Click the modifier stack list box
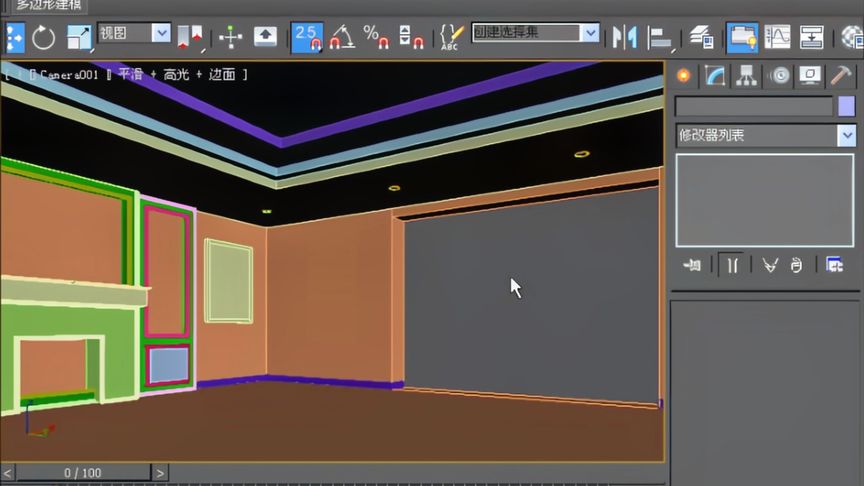This screenshot has height=486, width=864. 765,200
